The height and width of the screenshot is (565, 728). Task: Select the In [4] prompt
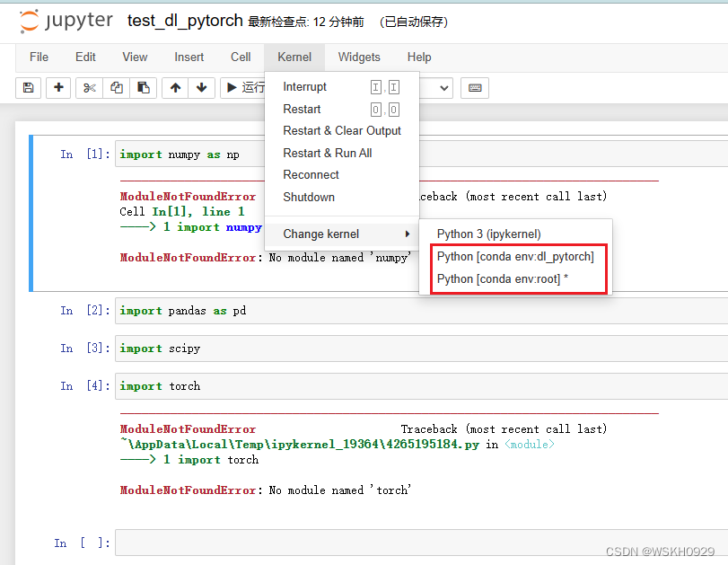pos(85,385)
